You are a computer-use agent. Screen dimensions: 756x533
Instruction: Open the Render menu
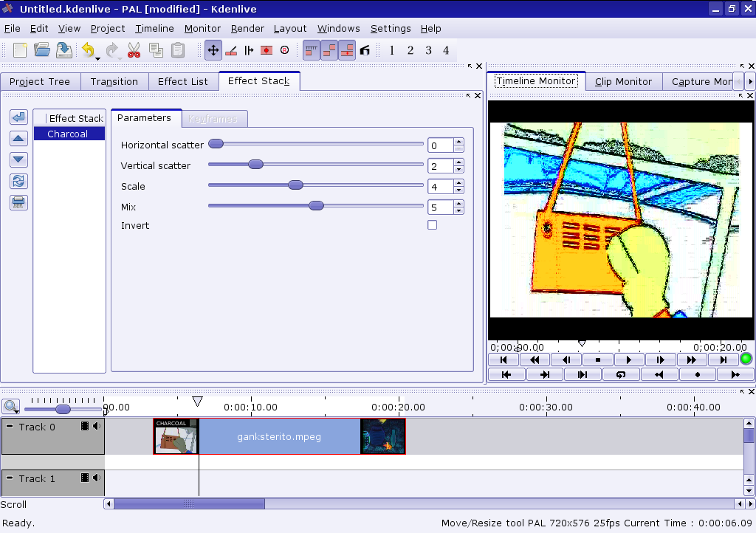point(247,28)
